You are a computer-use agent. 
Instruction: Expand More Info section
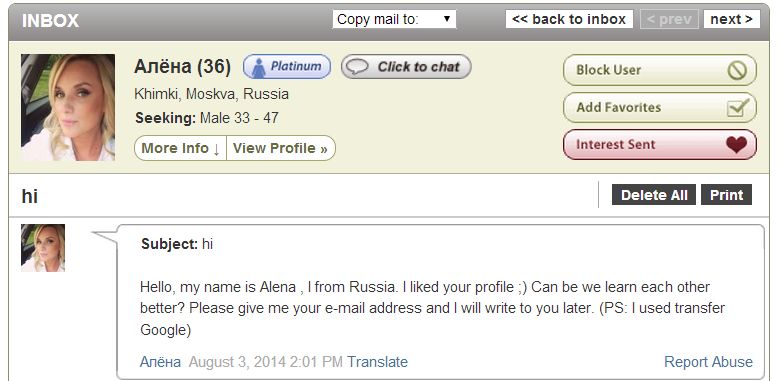(x=180, y=148)
